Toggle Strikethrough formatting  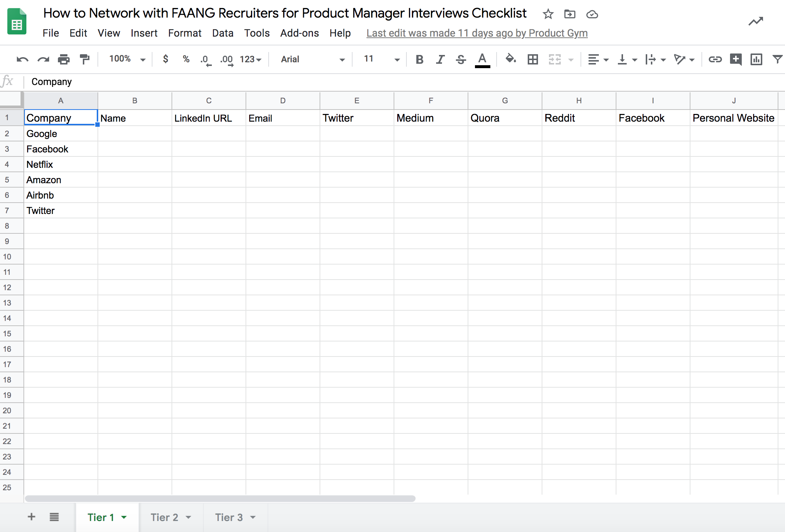pos(461,59)
